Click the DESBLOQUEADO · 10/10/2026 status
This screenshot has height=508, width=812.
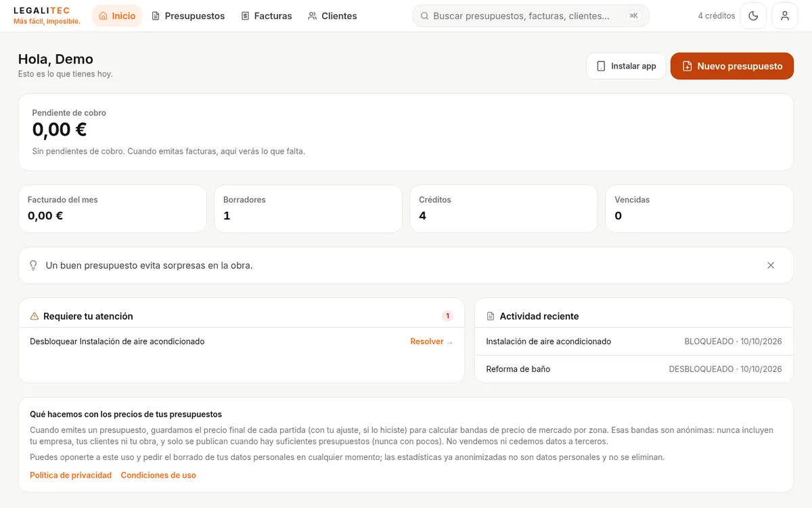coord(725,369)
